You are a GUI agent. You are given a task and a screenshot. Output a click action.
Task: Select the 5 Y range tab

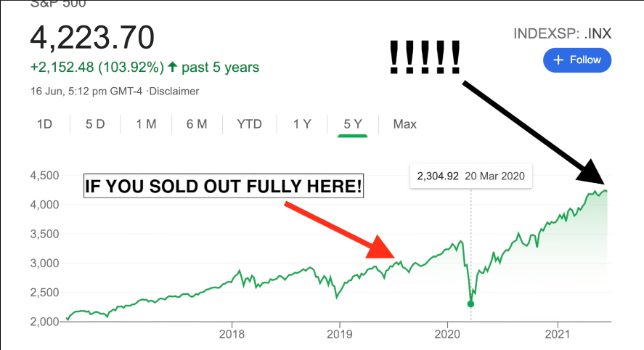pos(353,124)
